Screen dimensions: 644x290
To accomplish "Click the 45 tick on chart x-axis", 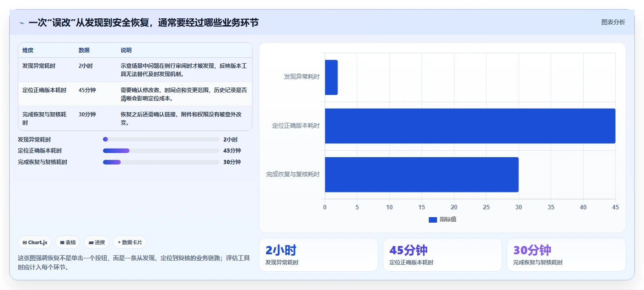I will tap(615, 208).
